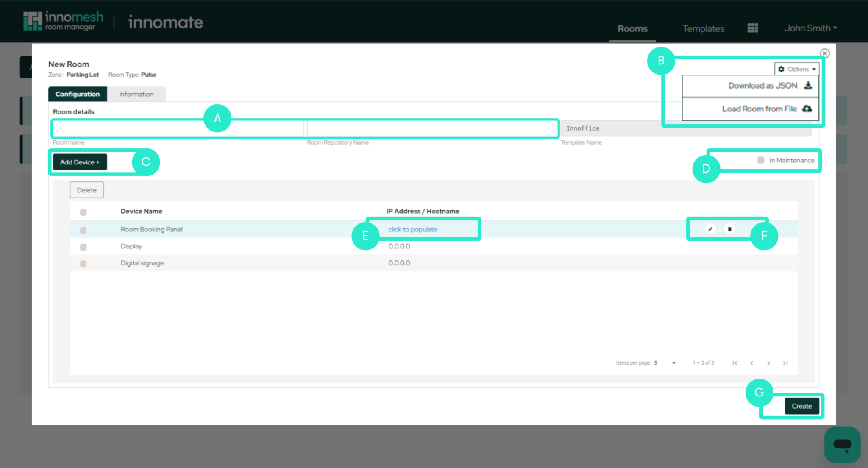868x468 pixels.
Task: Expand the John Smith account menu
Action: pyautogui.click(x=810, y=28)
